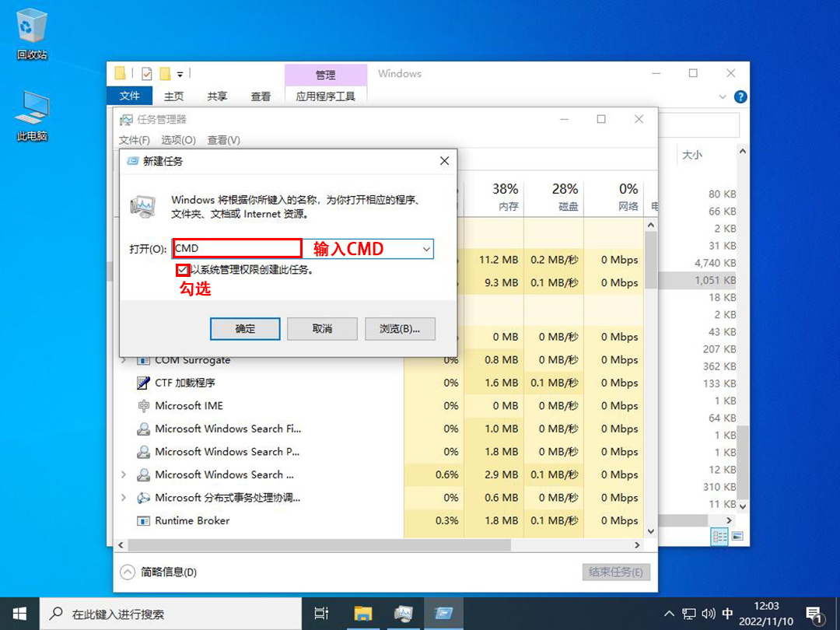The image size is (840, 630).
Task: Click the taskbar search box
Action: [x=170, y=614]
